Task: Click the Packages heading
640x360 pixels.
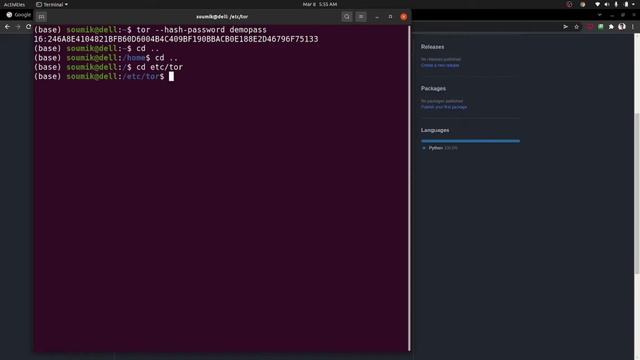Action: coord(433,89)
